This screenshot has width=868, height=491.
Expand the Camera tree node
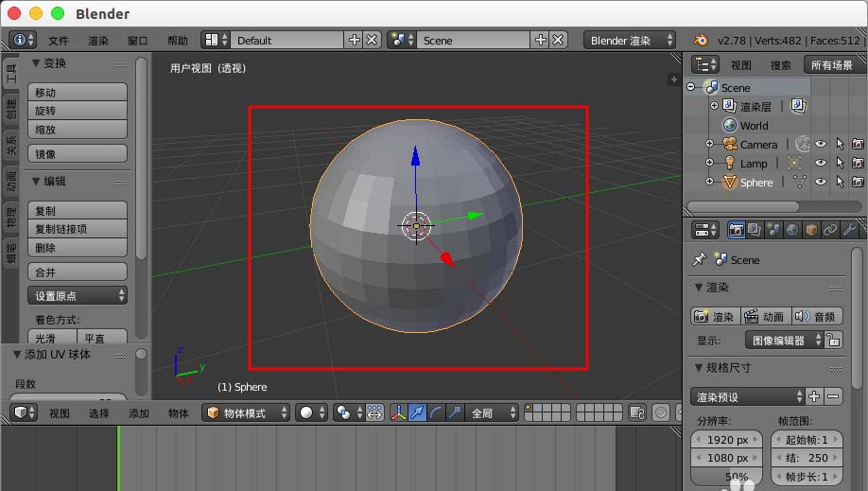tap(710, 144)
